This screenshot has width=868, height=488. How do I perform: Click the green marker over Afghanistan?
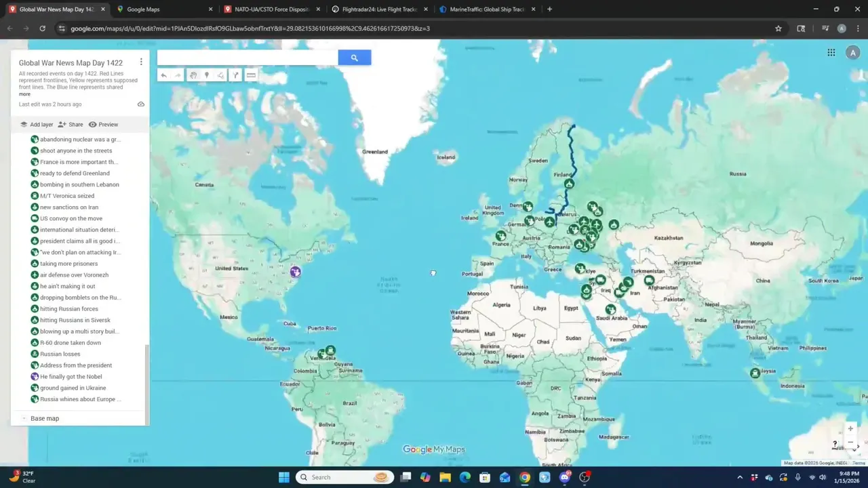(649, 280)
